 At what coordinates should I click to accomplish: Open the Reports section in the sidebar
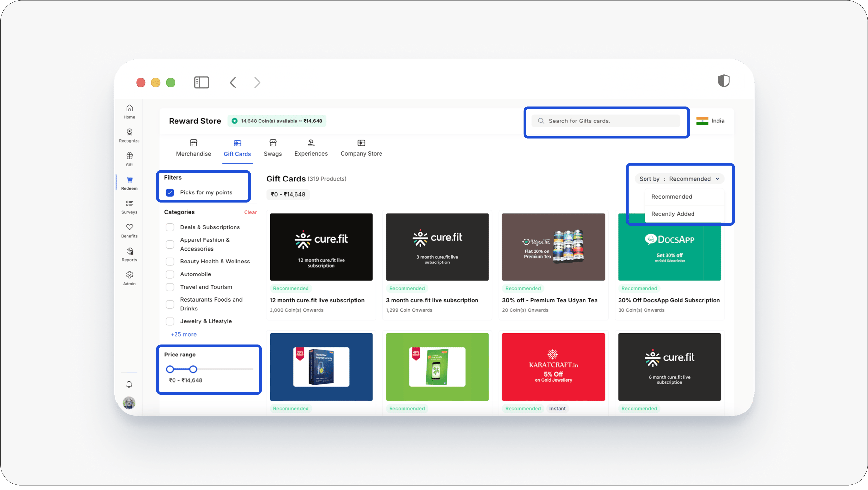(x=129, y=254)
